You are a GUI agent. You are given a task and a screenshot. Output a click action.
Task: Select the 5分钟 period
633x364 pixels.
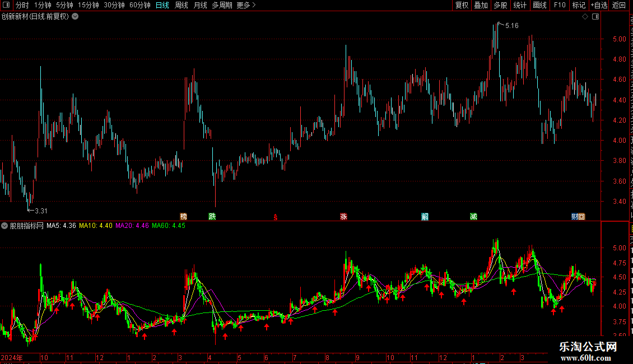(x=64, y=5)
